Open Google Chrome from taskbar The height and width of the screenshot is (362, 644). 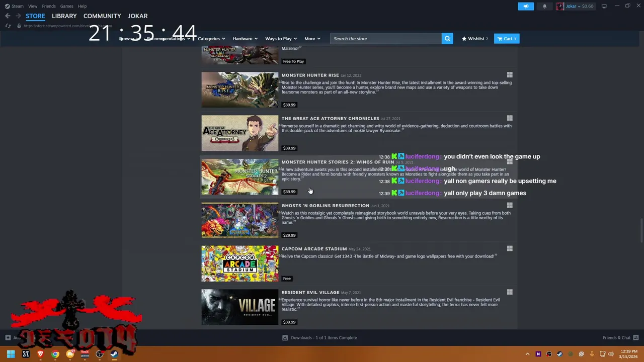coord(55,354)
